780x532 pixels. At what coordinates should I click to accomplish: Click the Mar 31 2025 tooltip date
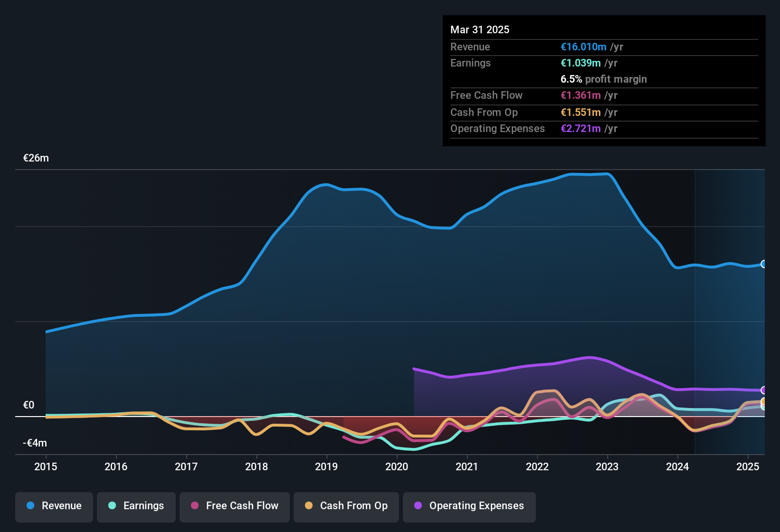480,29
